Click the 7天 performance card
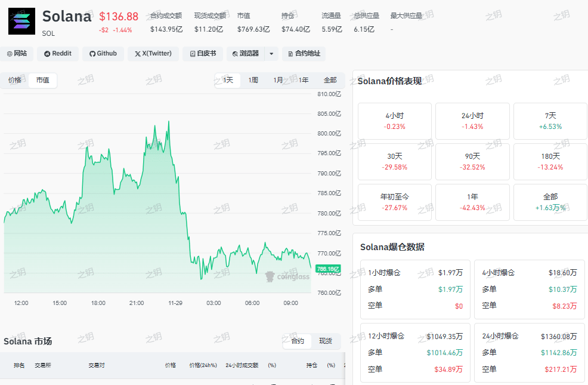The image size is (588, 385). click(x=550, y=121)
